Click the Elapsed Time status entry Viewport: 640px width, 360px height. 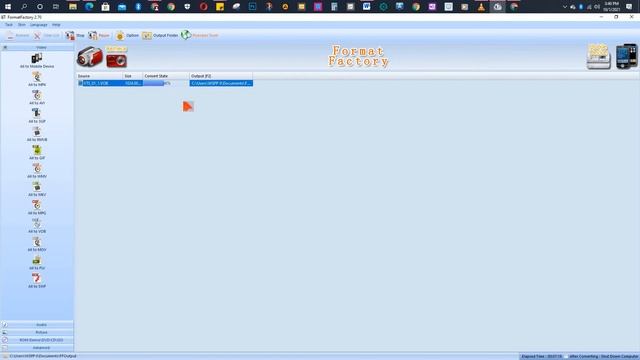coord(542,356)
